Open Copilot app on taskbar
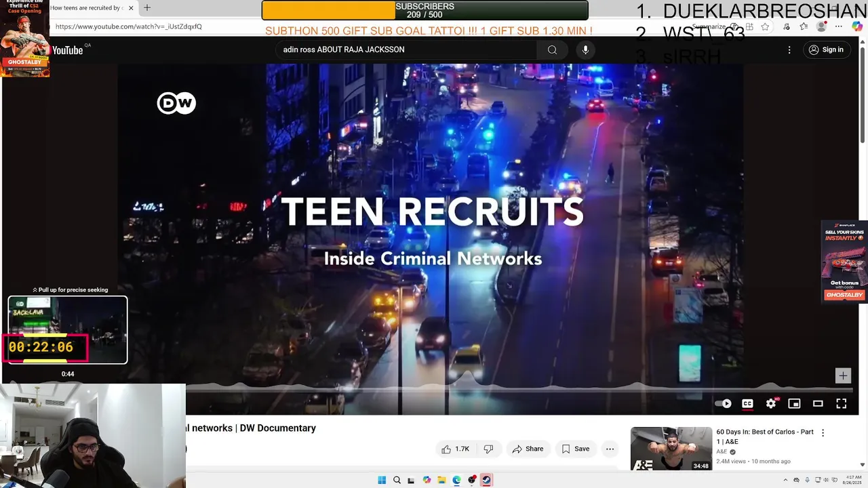The width and height of the screenshot is (868, 488). 427,480
